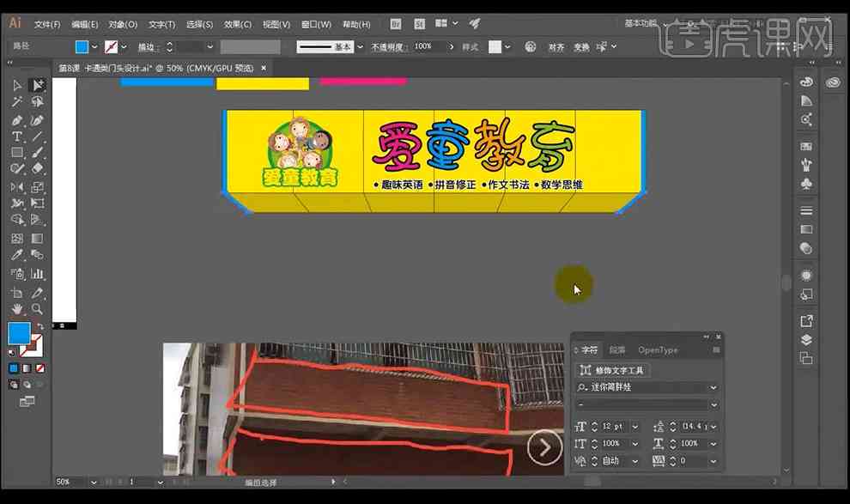The image size is (850, 504).
Task: Activate the Type tool
Action: (x=17, y=137)
